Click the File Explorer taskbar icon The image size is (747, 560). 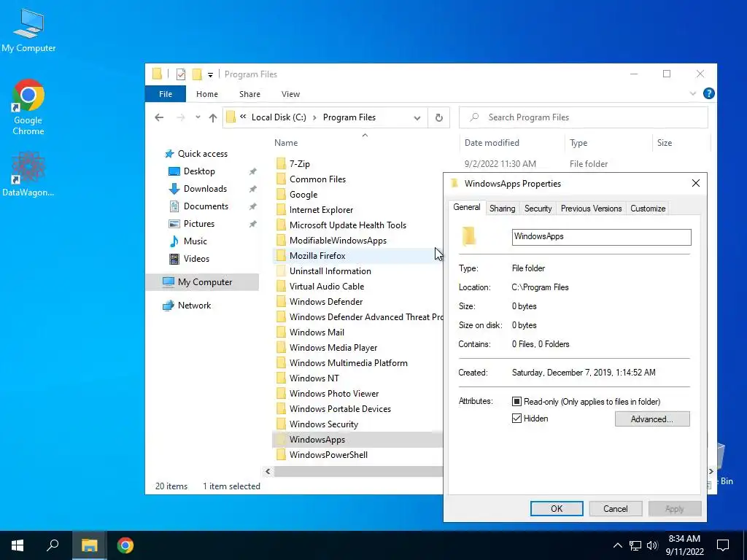[89, 545]
